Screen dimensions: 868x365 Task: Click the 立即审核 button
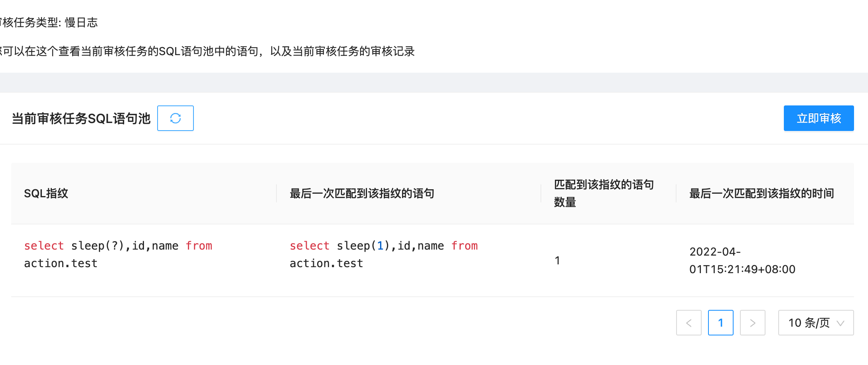(x=819, y=118)
